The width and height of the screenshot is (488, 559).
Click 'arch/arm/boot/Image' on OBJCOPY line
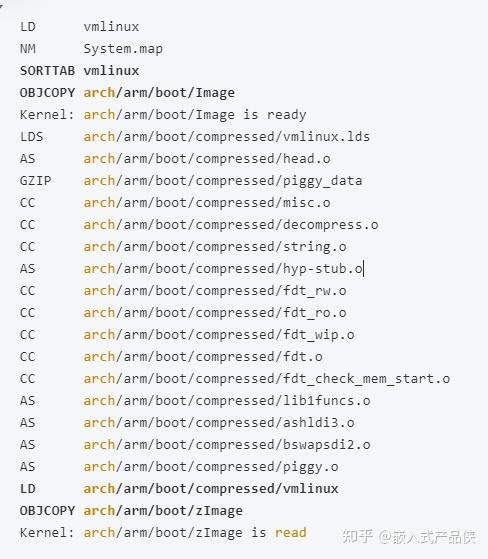(159, 93)
